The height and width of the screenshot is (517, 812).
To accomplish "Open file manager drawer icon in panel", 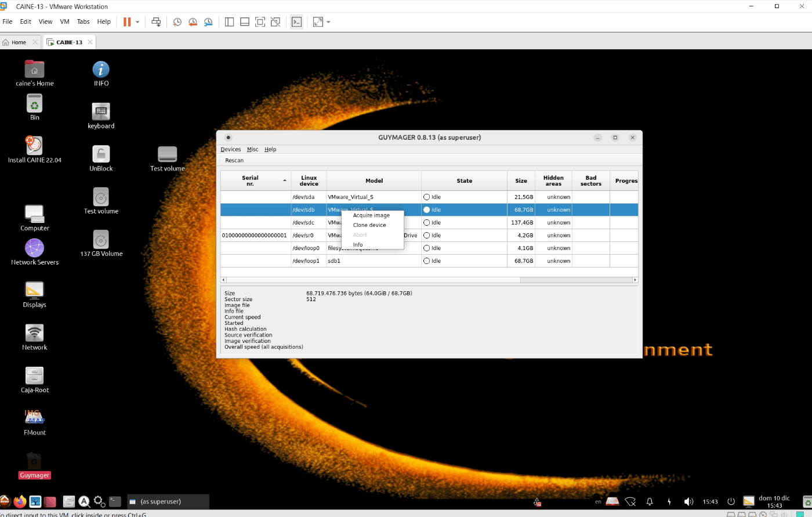I will [x=68, y=501].
